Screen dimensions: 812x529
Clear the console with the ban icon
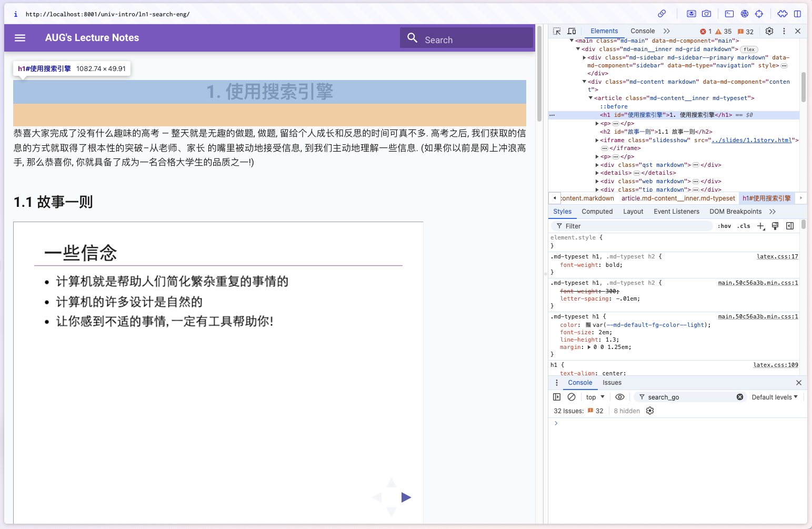[572, 397]
